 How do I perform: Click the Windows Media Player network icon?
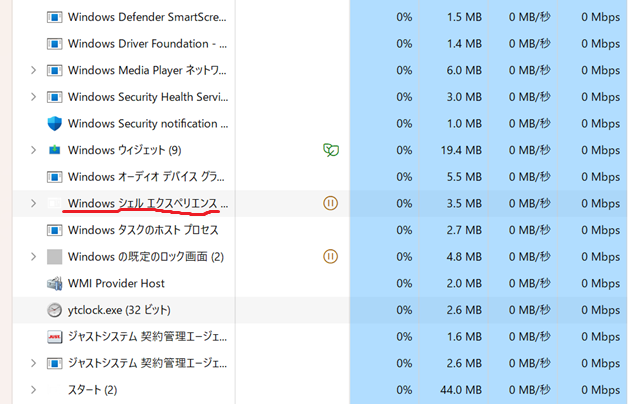point(54,71)
